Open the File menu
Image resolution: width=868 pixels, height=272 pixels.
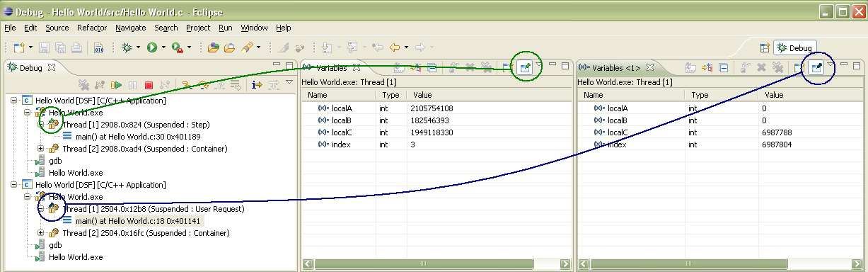pyautogui.click(x=10, y=28)
